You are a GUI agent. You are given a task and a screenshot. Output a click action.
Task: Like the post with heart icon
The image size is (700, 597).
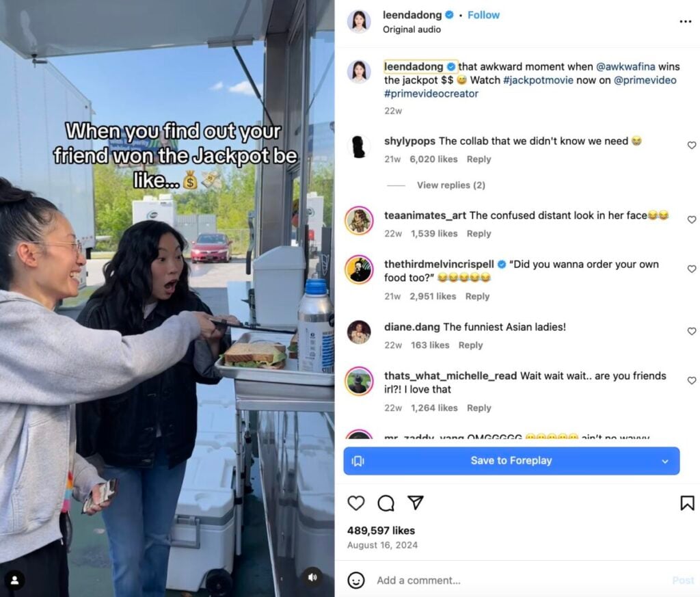355,503
